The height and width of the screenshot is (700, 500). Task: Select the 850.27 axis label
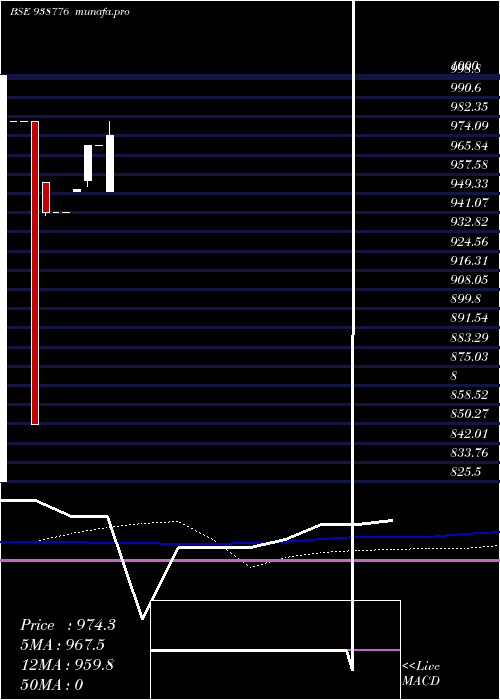(x=469, y=414)
